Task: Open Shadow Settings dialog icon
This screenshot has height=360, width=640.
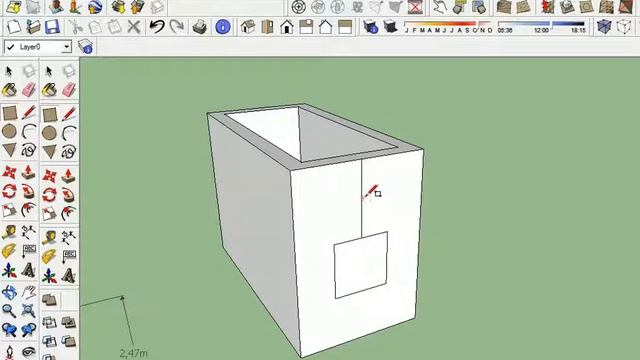Action: click(371, 27)
